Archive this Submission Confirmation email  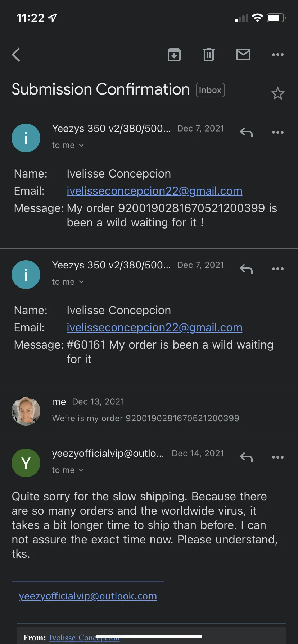[174, 55]
